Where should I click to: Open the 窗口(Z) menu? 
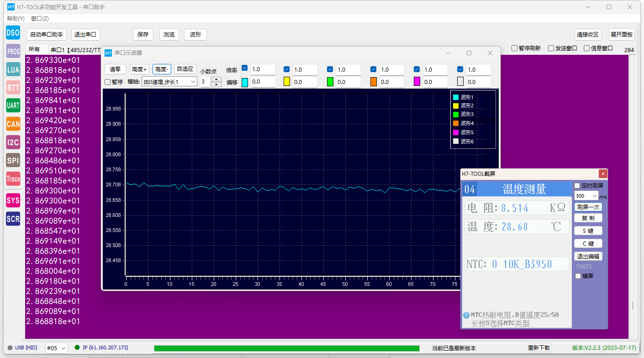pos(40,19)
